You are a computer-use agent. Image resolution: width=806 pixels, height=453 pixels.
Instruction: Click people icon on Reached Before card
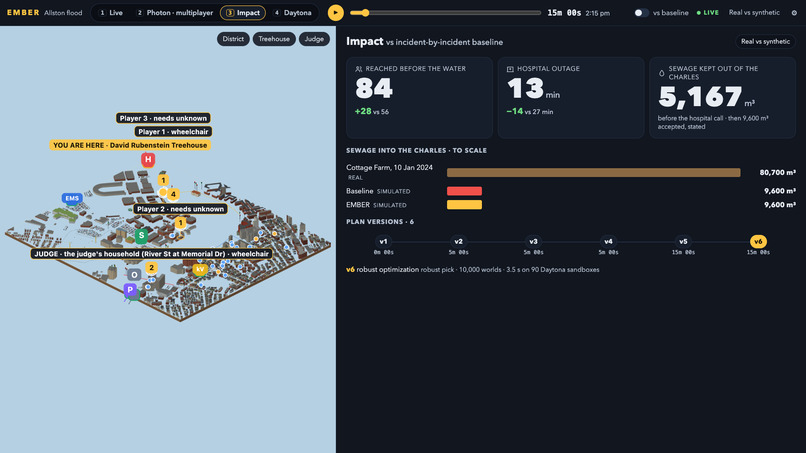[359, 69]
